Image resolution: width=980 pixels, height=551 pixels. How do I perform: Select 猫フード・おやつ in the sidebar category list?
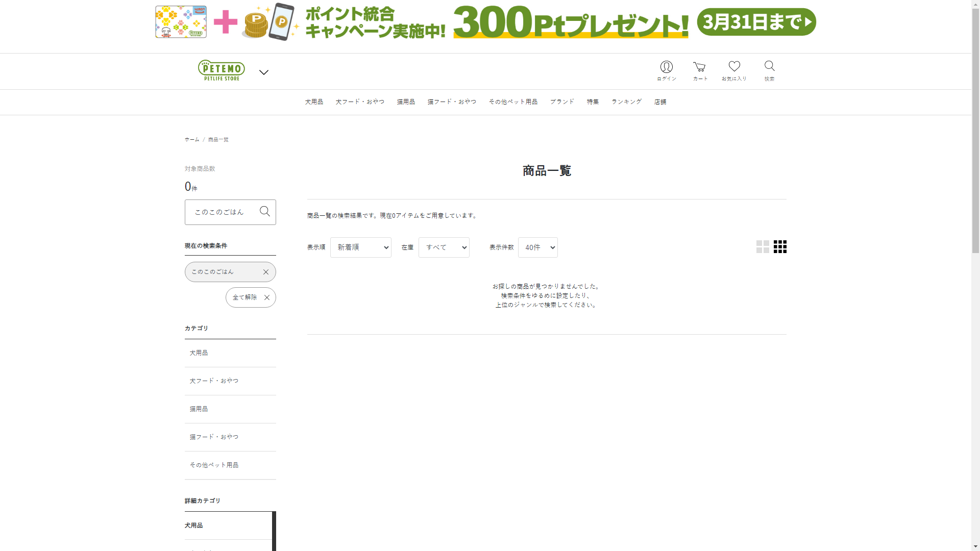(214, 437)
